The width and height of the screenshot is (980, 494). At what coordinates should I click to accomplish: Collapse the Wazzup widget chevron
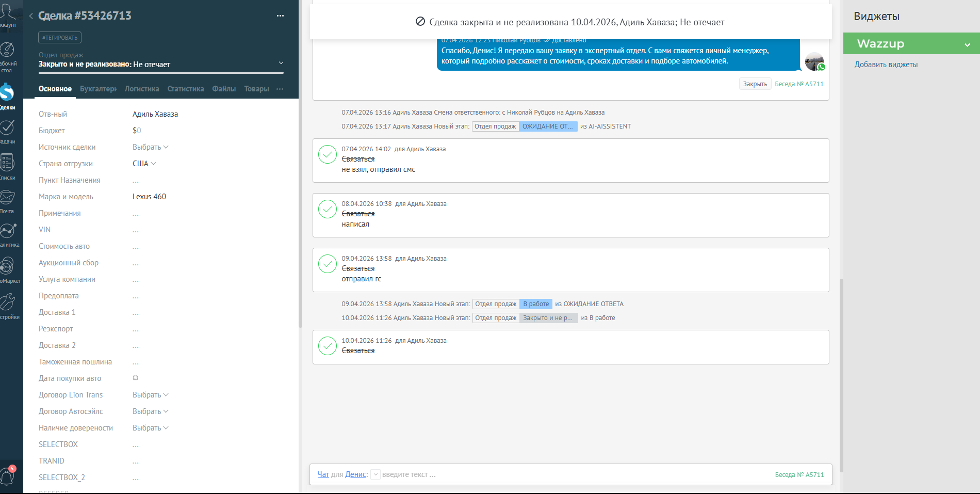(967, 45)
